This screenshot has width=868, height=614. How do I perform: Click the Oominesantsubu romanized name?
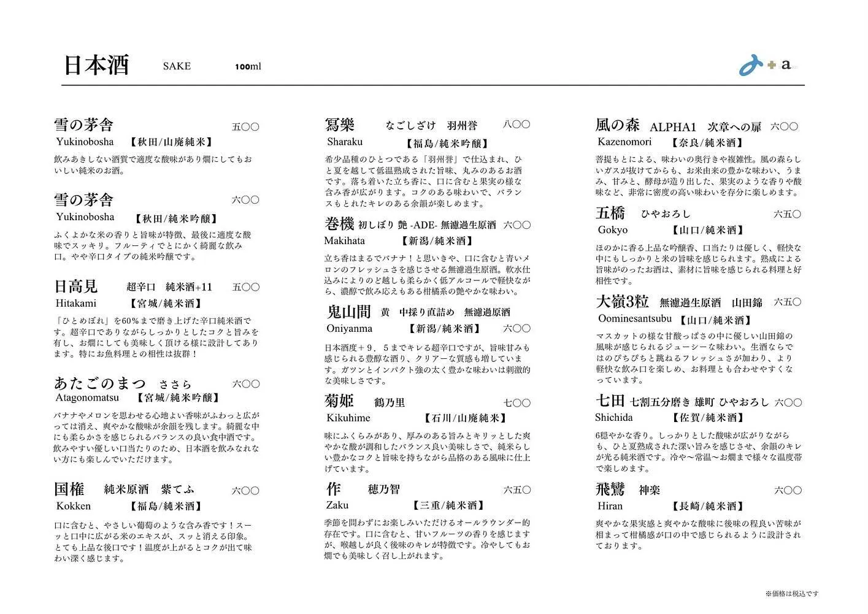click(x=634, y=319)
